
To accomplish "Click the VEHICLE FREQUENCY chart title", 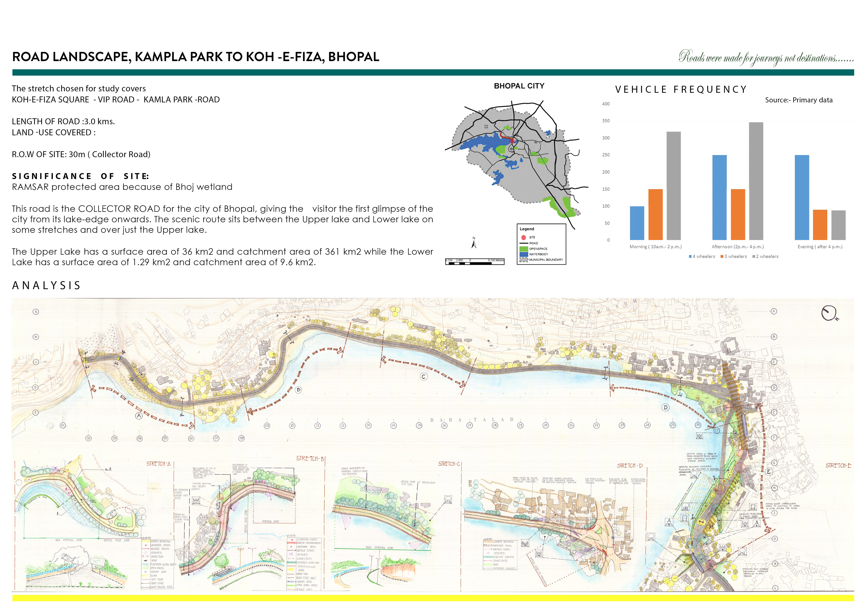I will click(x=681, y=90).
